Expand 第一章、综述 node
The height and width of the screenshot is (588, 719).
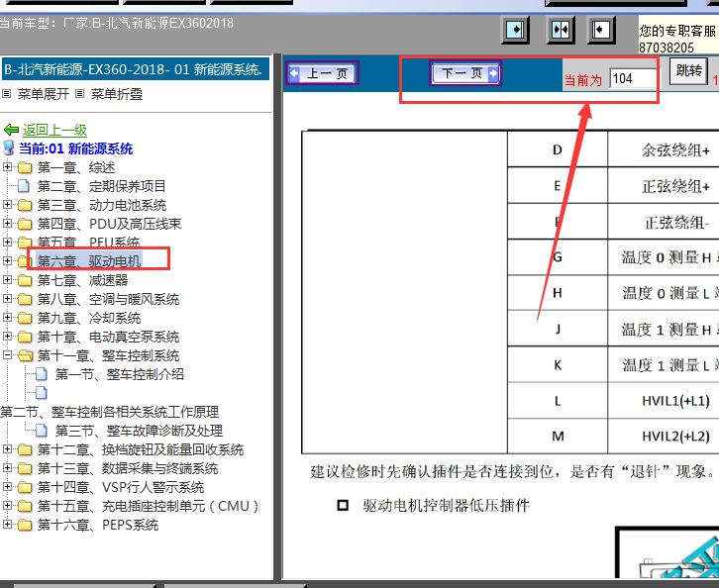click(7, 167)
